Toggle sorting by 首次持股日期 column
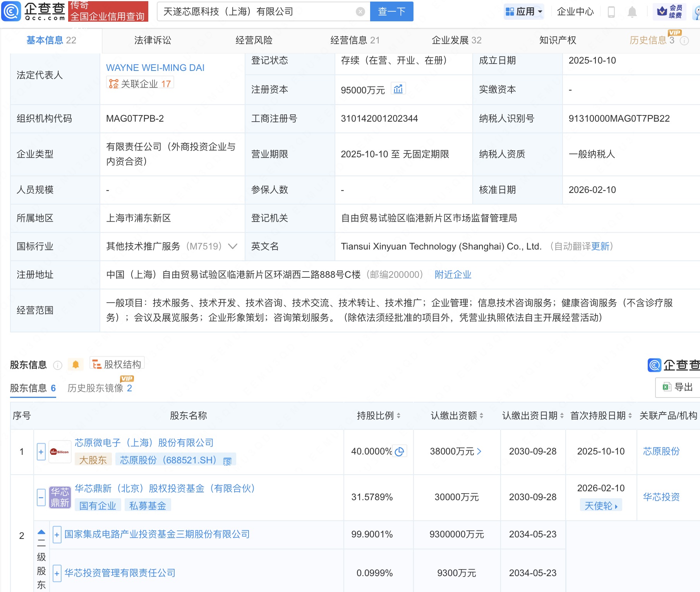 click(x=630, y=416)
